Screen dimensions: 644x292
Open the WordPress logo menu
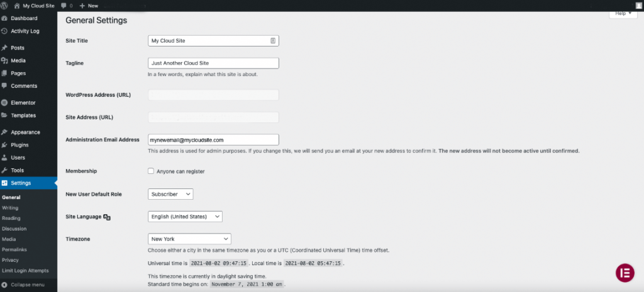[x=4, y=6]
